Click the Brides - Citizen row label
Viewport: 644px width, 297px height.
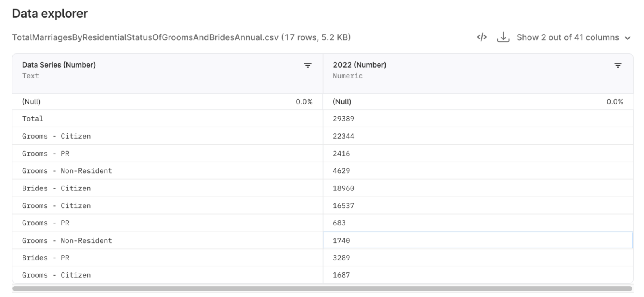(56, 188)
